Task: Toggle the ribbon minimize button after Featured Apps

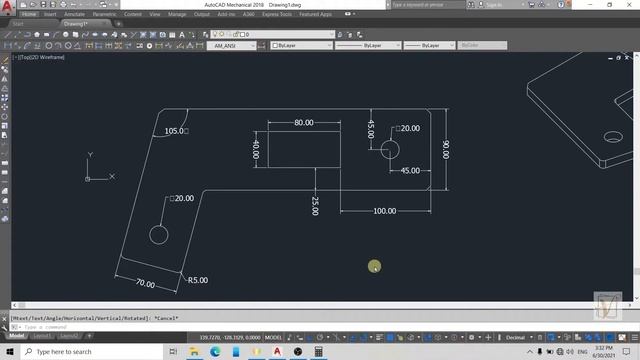Action: (x=348, y=14)
